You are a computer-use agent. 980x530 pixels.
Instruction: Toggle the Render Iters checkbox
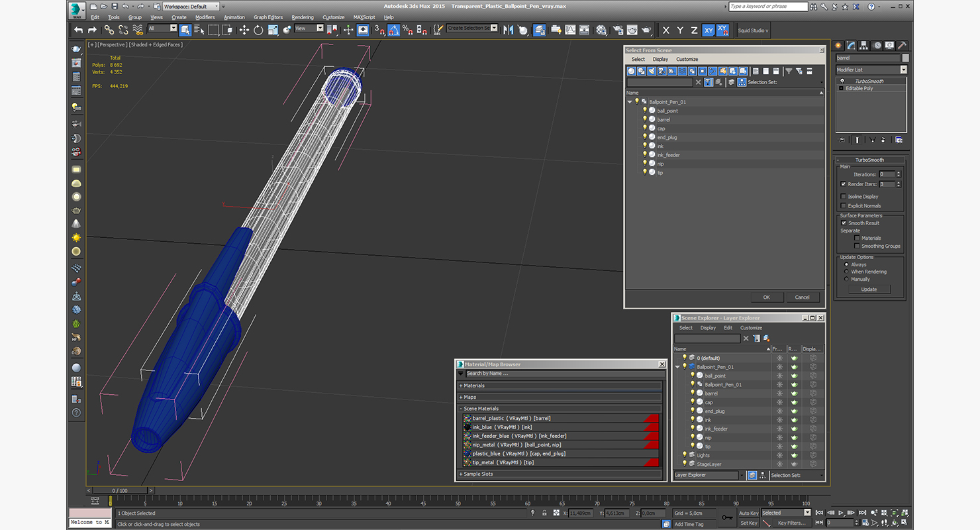tap(843, 184)
